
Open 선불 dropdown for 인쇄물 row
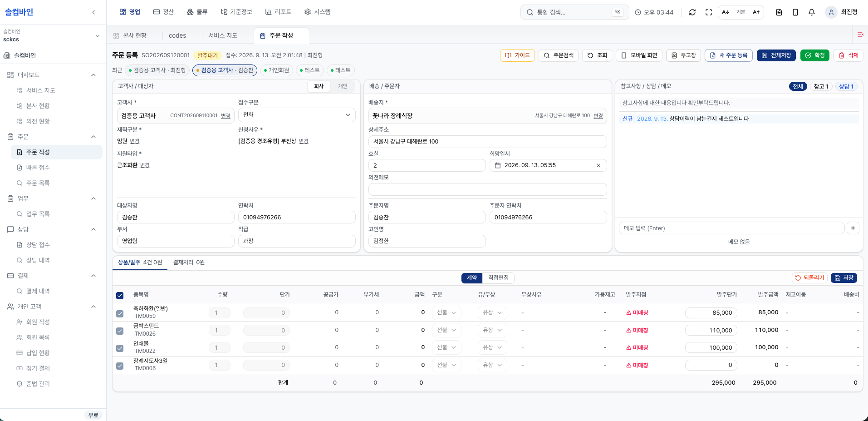446,347
